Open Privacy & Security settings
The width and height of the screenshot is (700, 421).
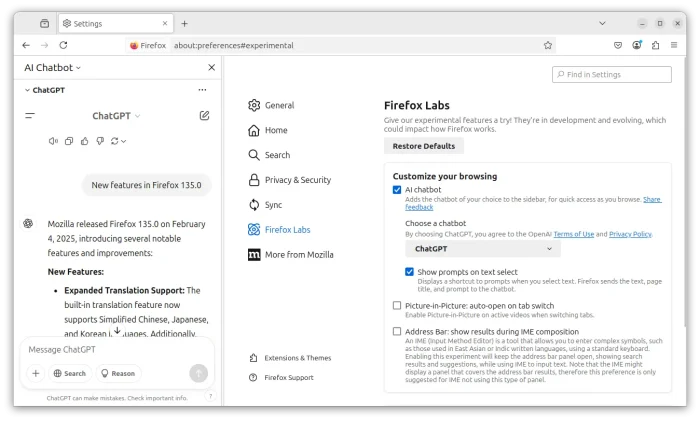[290, 180]
